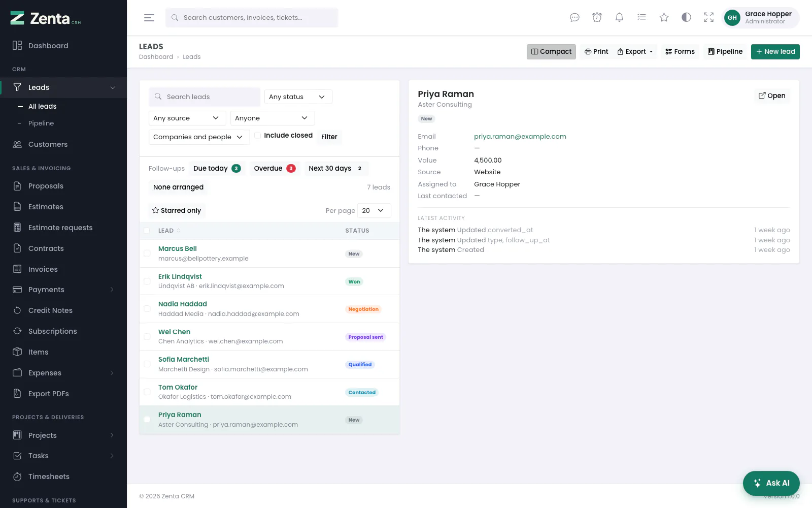This screenshot has width=812, height=508.
Task: Select all leads with header checkbox
Action: [x=147, y=231]
